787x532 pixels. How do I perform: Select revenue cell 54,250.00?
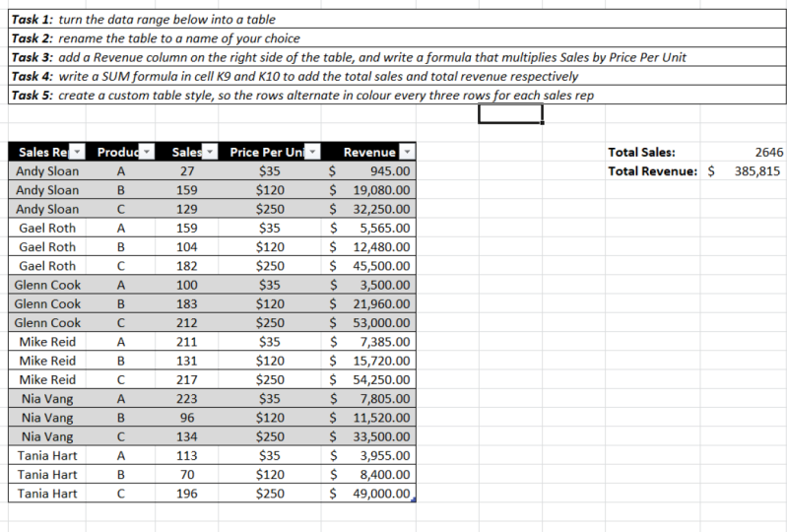pos(368,379)
